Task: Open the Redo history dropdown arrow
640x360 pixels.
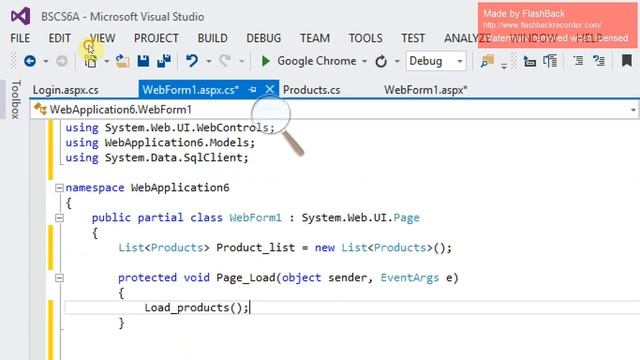Action: (241, 62)
